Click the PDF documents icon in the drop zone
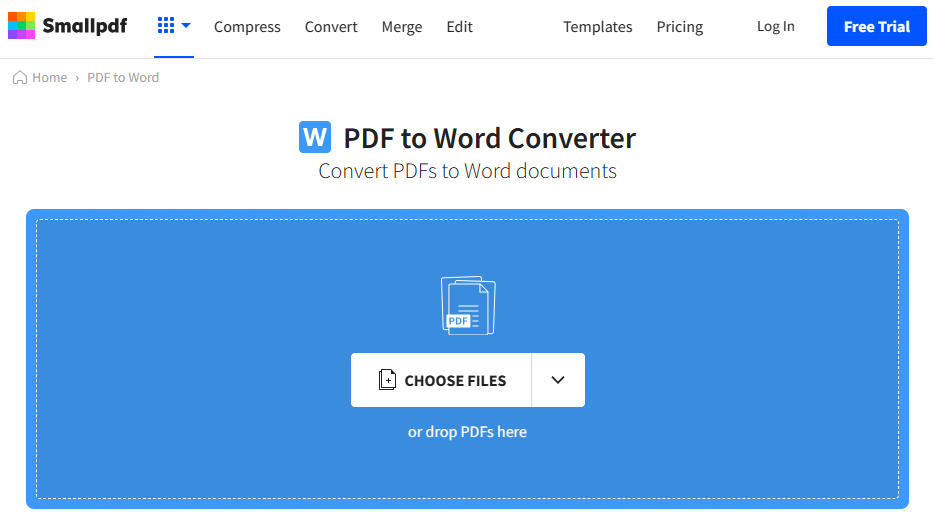Viewport: 933px width, 512px height. pos(468,305)
